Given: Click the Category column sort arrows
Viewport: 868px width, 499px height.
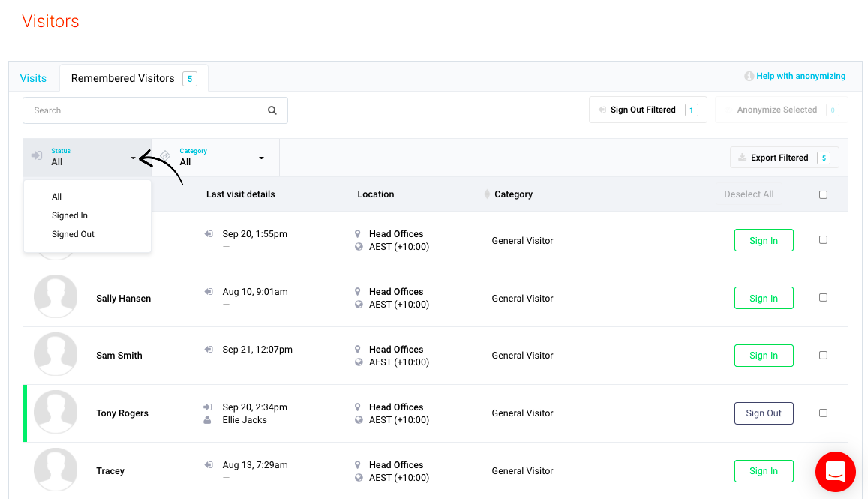Looking at the screenshot, I should (487, 194).
